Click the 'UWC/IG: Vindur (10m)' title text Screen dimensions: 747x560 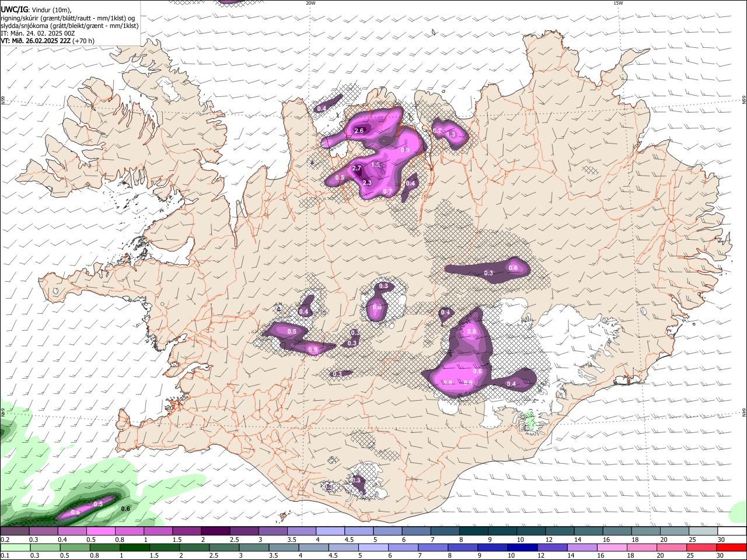[36, 10]
